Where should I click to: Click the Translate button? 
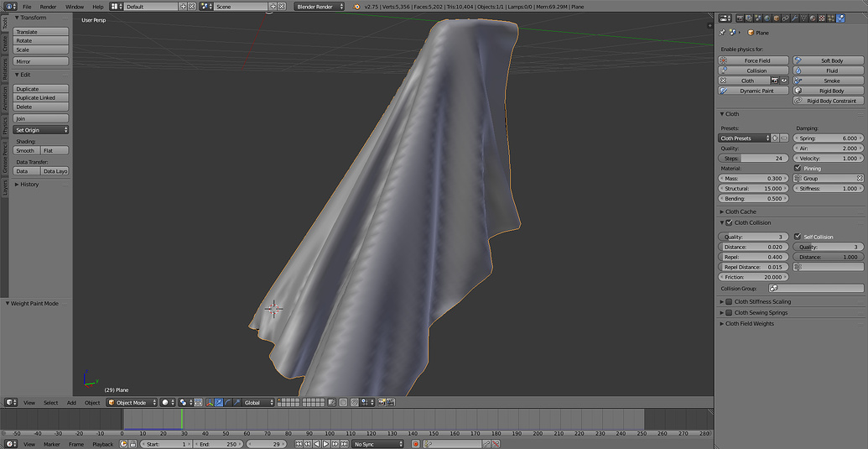(42, 32)
